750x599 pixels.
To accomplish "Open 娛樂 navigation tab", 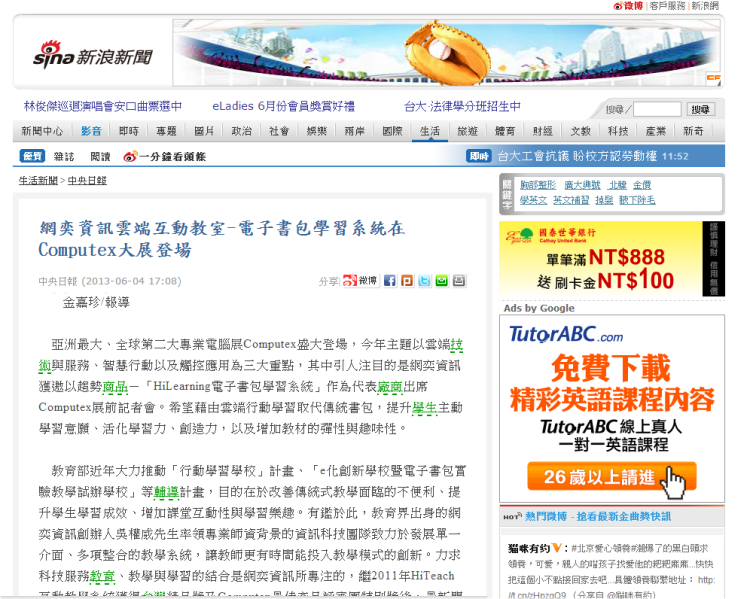I will coord(317,131).
